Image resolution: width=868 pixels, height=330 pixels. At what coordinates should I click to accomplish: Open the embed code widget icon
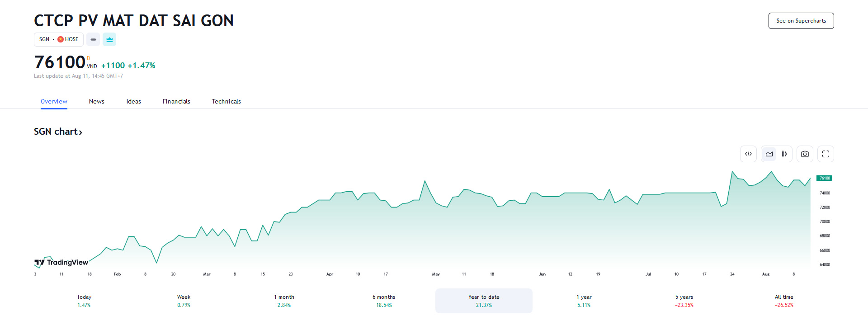(748, 154)
